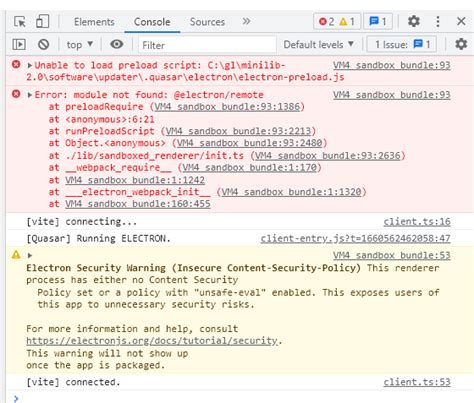Select the "[Quasar] Running ELECTRON." log text
The height and width of the screenshot is (403, 474).
point(98,239)
